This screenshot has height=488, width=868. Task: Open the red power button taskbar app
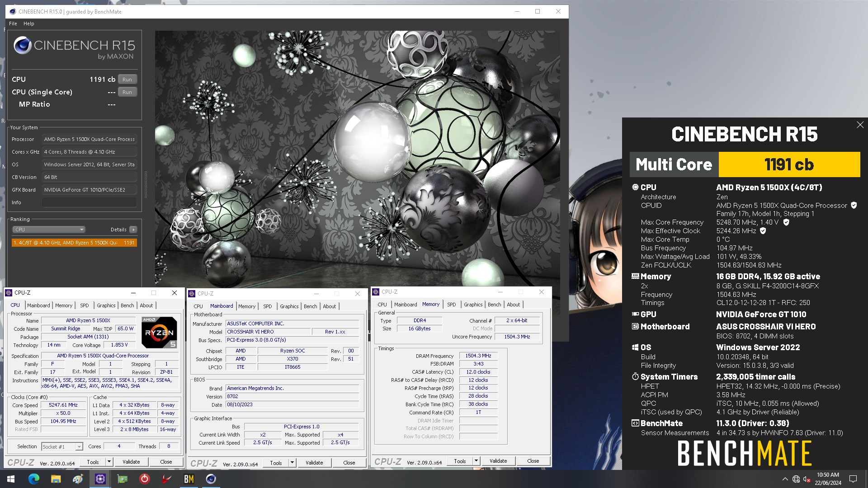click(x=144, y=479)
